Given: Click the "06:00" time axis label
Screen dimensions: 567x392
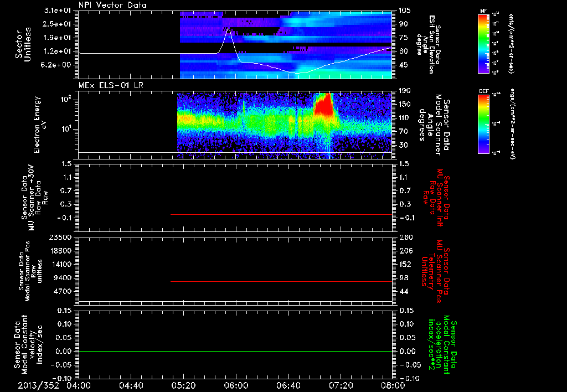Looking at the screenshot, I should pyautogui.click(x=236, y=385).
